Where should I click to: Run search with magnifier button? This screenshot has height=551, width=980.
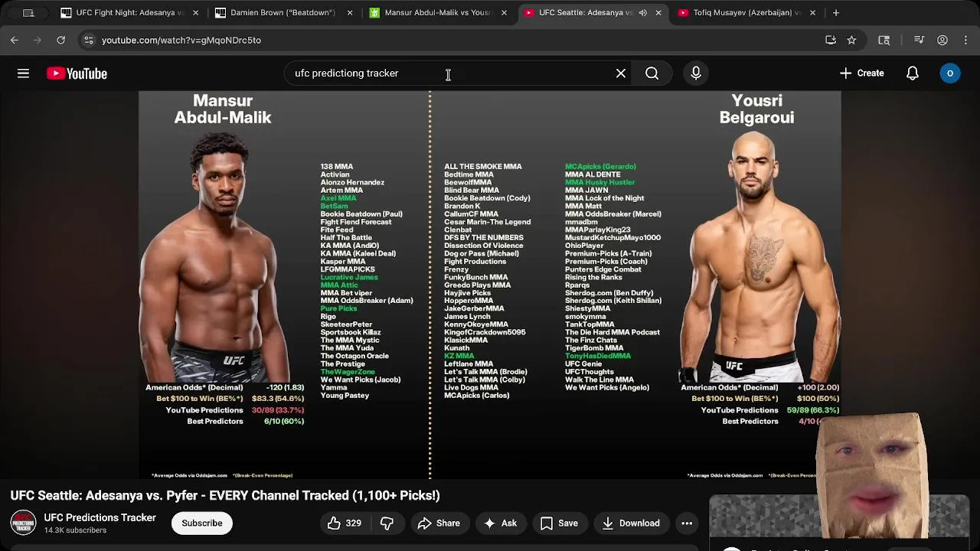[652, 73]
